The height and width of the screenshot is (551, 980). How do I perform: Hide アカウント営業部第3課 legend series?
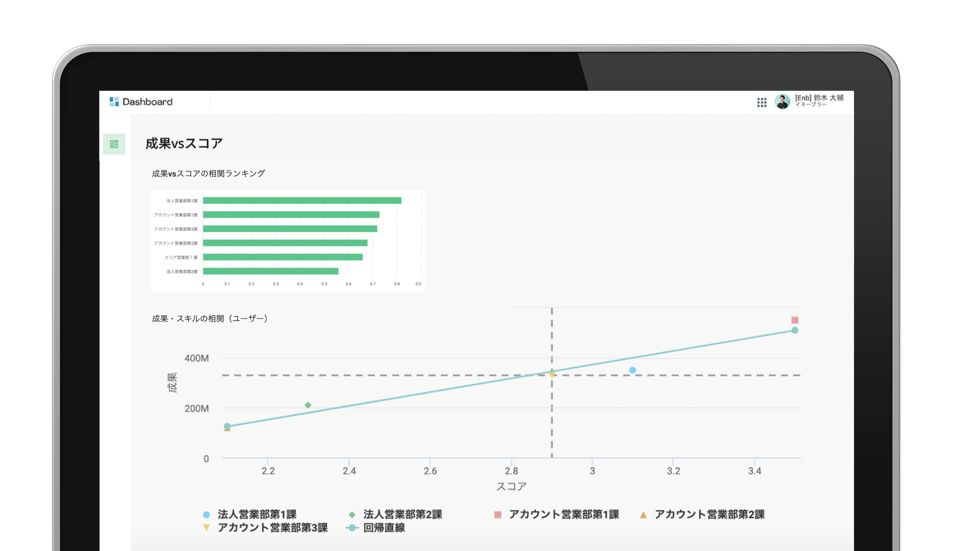click(x=272, y=528)
